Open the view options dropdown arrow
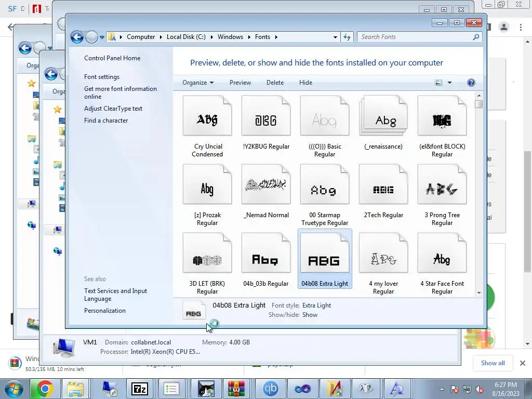Image resolution: width=532 pixels, height=399 pixels. pyautogui.click(x=449, y=83)
